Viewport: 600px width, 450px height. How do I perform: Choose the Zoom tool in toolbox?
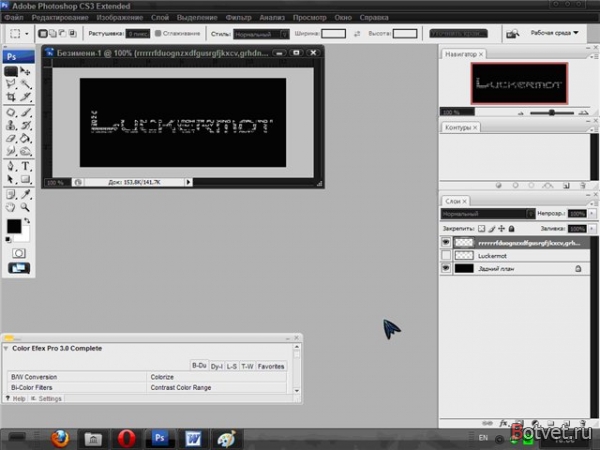click(x=25, y=207)
